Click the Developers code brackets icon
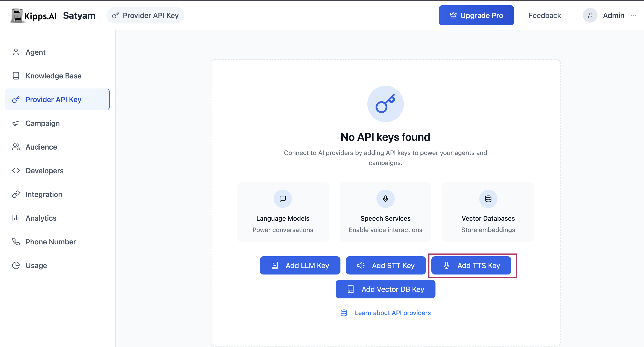The height and width of the screenshot is (347, 644). point(16,171)
